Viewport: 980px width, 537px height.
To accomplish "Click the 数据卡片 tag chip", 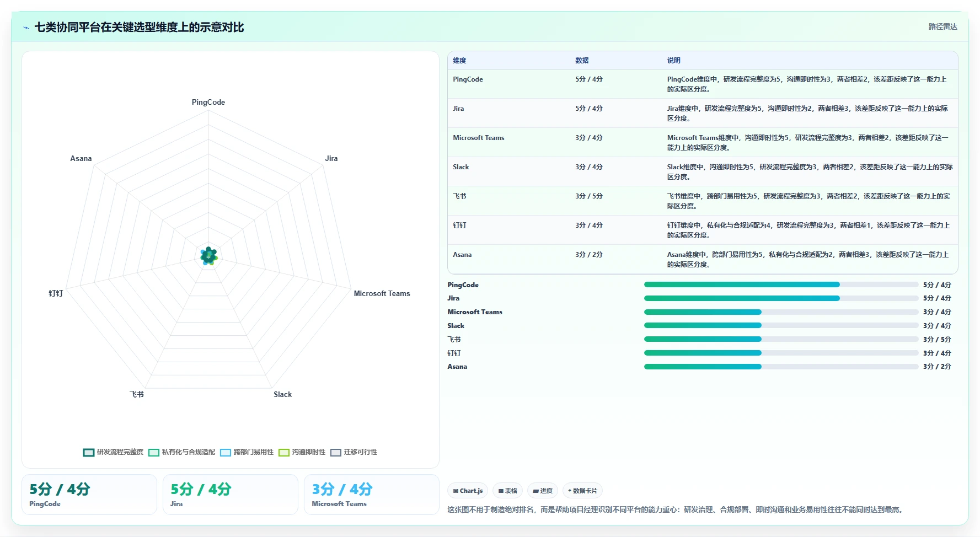I will 582,491.
